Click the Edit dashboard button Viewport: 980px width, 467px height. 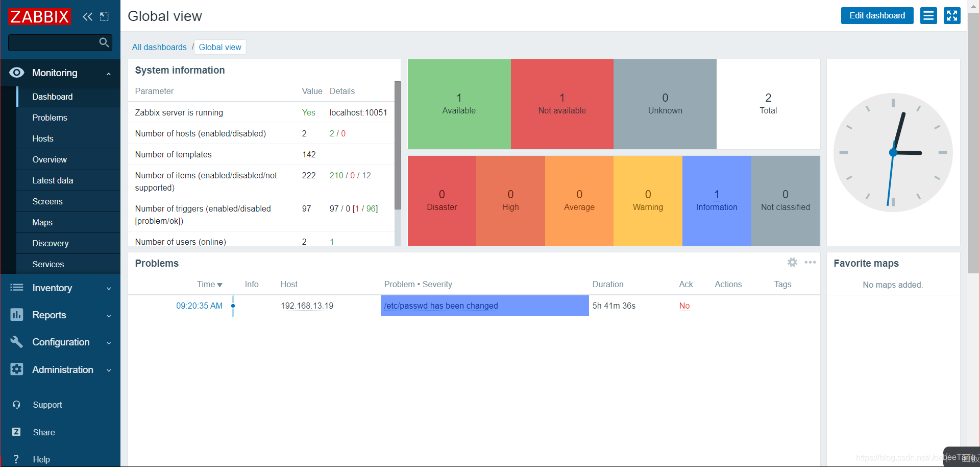point(877,16)
